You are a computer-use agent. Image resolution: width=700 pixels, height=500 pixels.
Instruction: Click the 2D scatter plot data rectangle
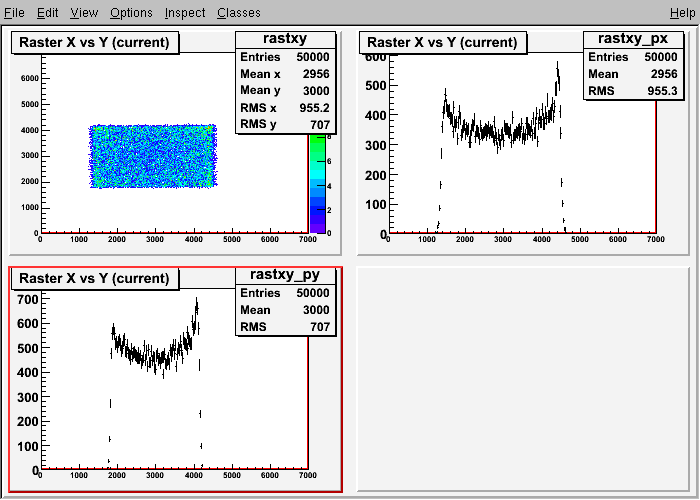pyautogui.click(x=153, y=156)
